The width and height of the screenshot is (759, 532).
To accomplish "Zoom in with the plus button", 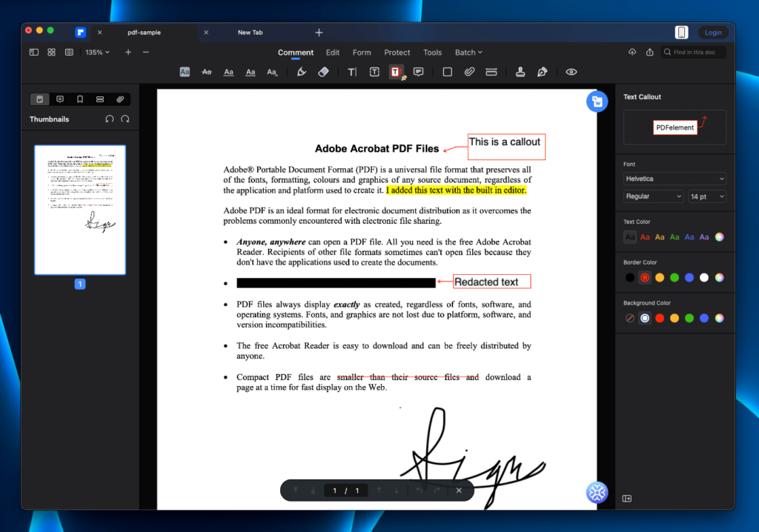I will tap(128, 53).
